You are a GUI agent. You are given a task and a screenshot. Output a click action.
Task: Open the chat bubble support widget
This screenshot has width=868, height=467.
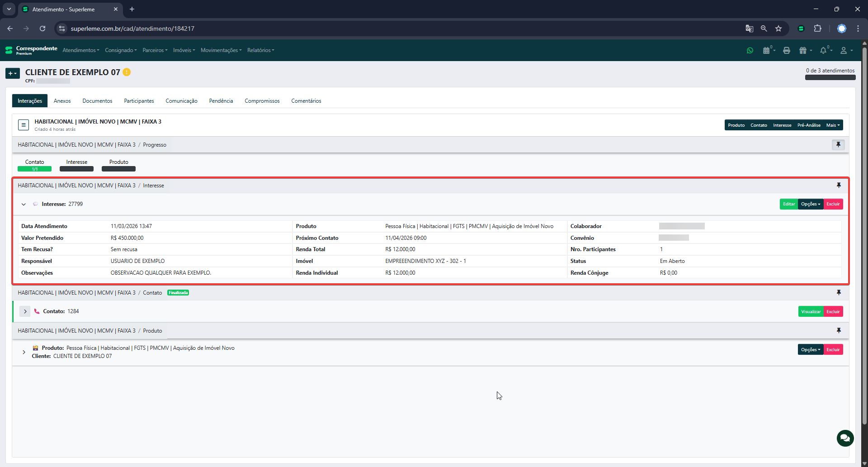click(845, 438)
